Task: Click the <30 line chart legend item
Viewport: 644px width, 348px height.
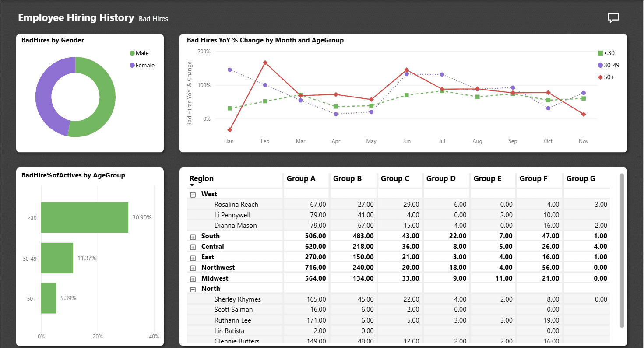Action: point(606,53)
